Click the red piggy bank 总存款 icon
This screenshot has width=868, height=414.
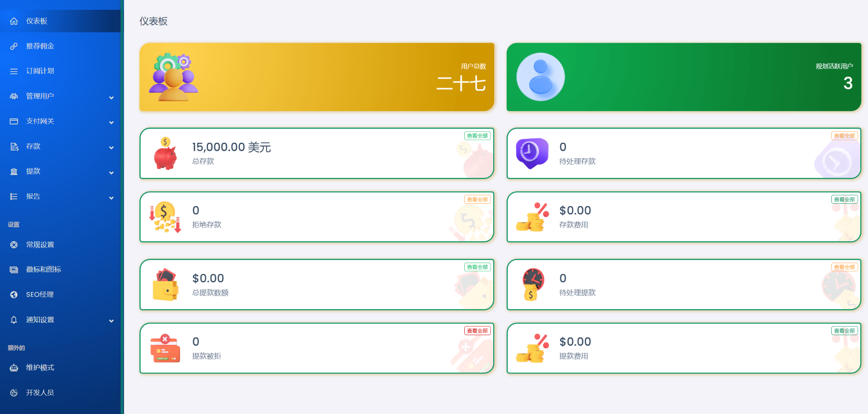coord(165,153)
